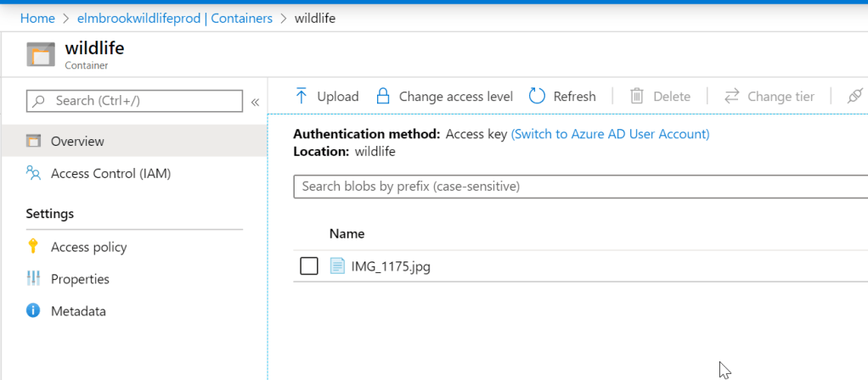The width and height of the screenshot is (868, 380).
Task: Click the Access policy key icon
Action: point(33,247)
